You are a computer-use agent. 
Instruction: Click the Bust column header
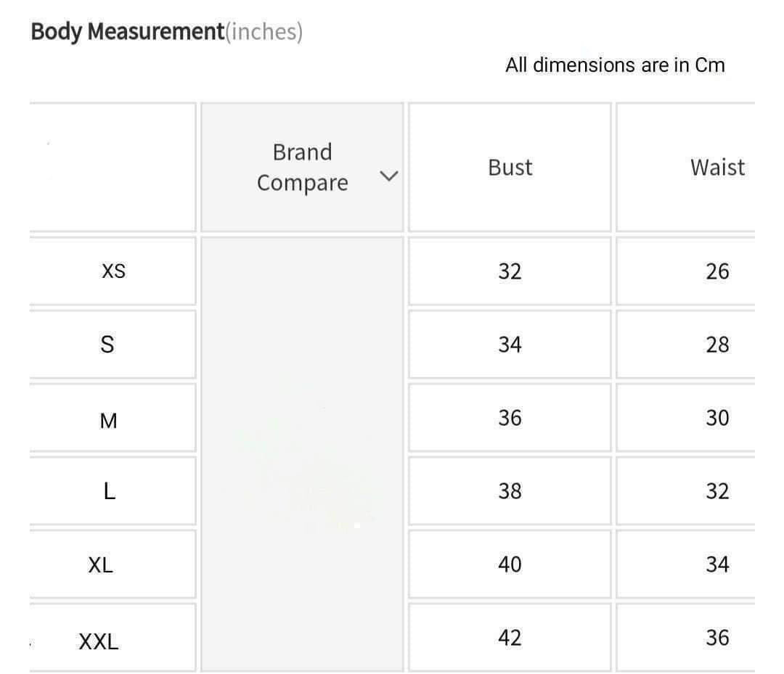coord(510,168)
